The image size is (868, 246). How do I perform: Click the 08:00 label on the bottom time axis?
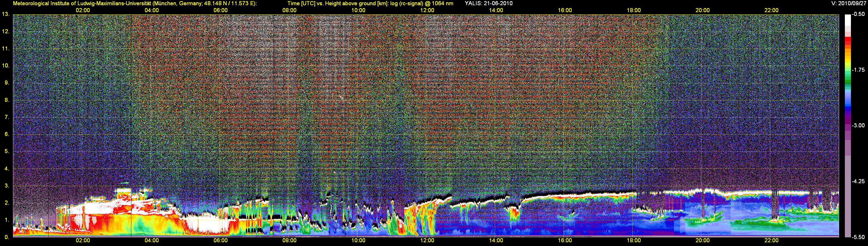[x=289, y=241]
